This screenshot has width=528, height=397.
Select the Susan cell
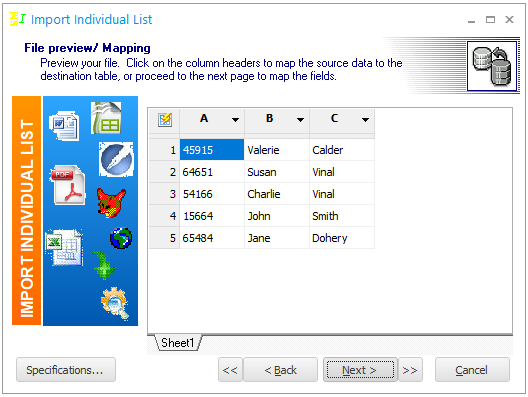coord(277,172)
